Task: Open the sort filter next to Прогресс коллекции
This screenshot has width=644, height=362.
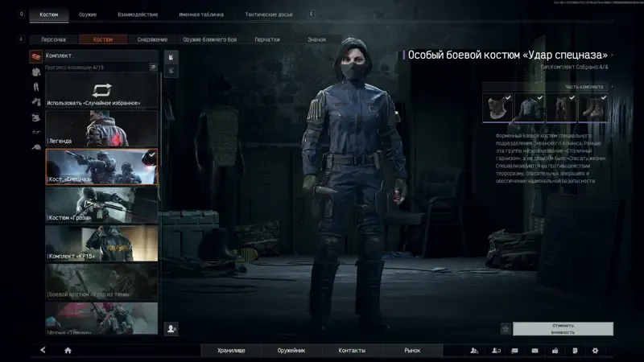Action: [153, 67]
